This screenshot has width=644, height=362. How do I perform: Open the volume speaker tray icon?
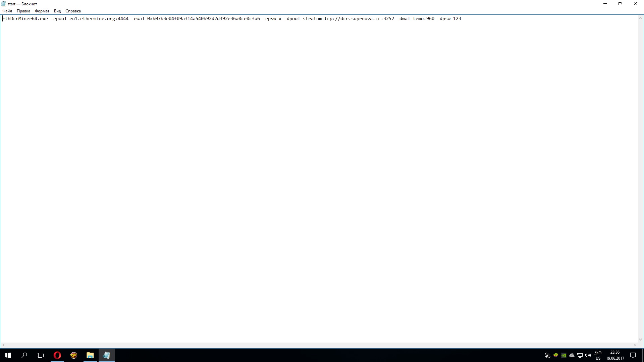click(588, 355)
